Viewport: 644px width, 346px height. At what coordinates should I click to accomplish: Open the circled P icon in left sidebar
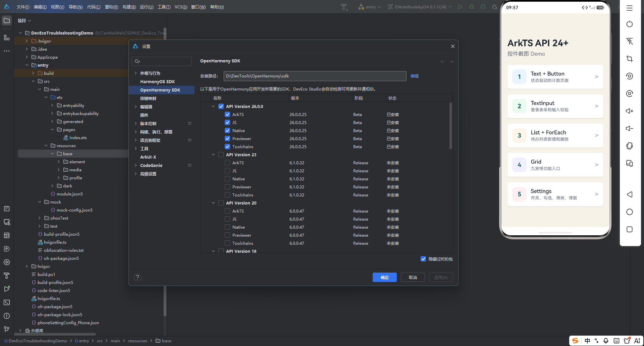coord(7,249)
